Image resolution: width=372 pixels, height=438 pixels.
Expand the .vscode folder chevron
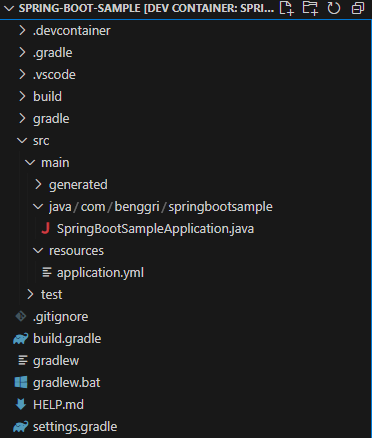(22, 74)
